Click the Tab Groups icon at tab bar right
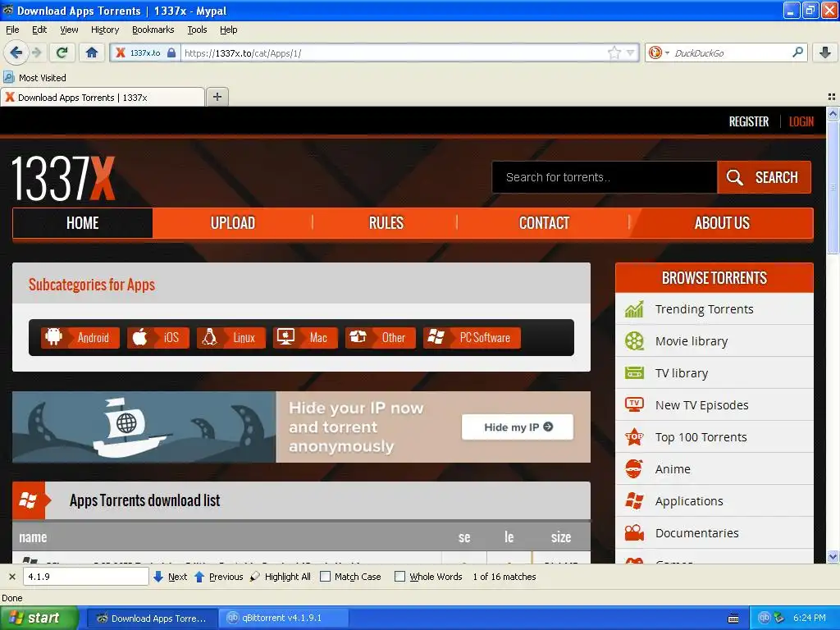This screenshot has width=840, height=630. tap(832, 97)
